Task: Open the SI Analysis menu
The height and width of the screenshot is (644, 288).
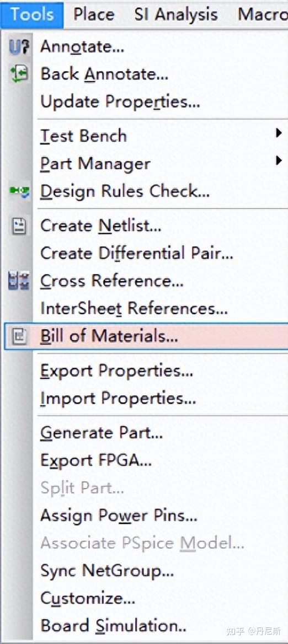Action: [x=176, y=14]
